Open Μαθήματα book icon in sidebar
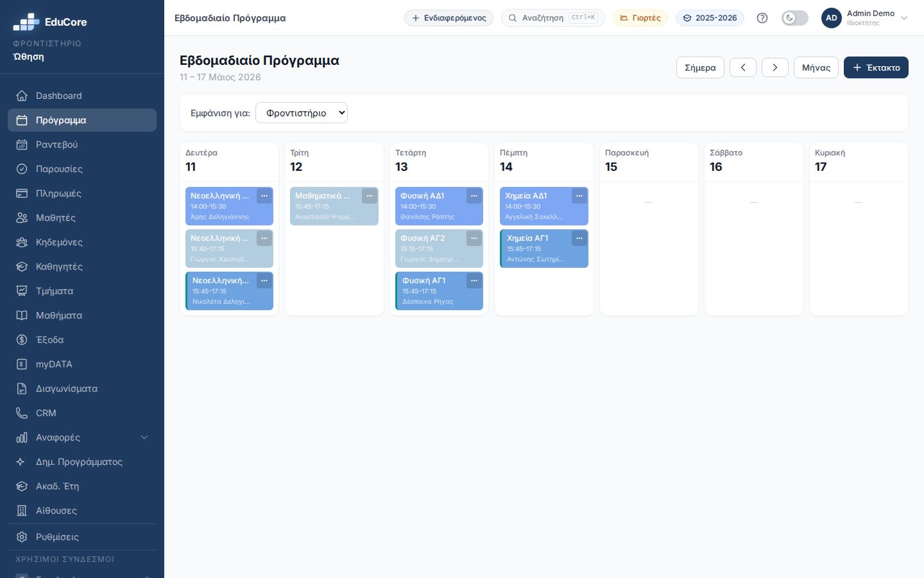The width and height of the screenshot is (924, 578). [x=22, y=315]
